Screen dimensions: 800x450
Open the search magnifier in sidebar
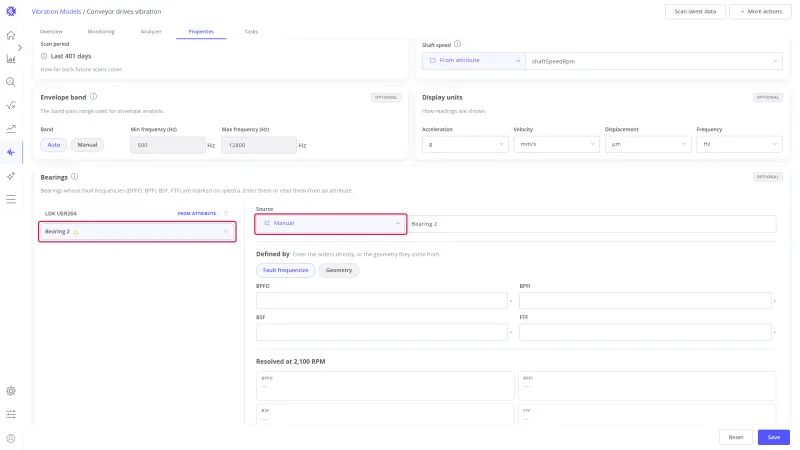coord(11,82)
